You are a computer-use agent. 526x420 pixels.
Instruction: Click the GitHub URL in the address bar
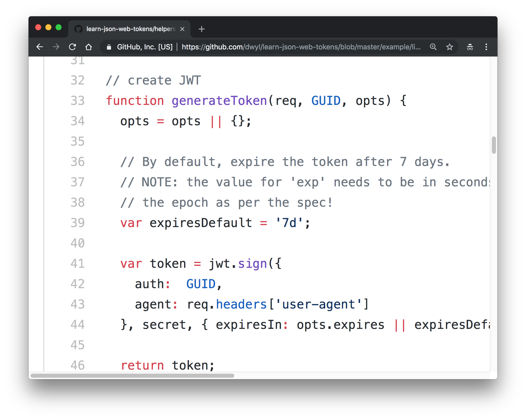[x=301, y=47]
